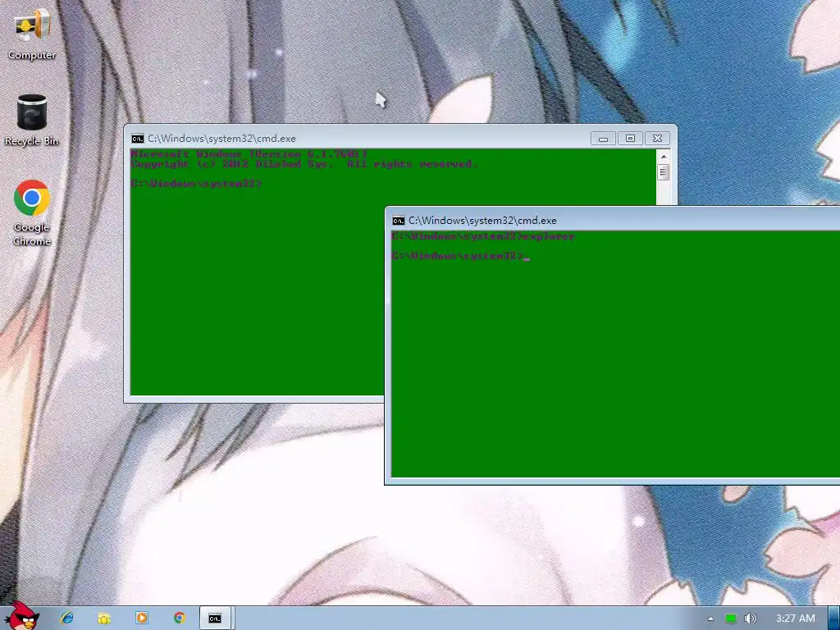Click the front cmd window title bar text
The width and height of the screenshot is (840, 630).
pos(482,221)
